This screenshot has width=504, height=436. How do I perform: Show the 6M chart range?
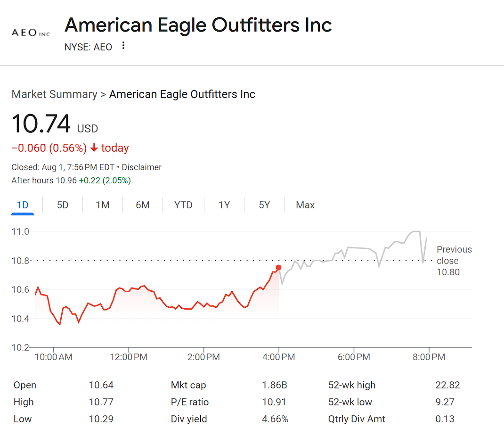pos(143,205)
